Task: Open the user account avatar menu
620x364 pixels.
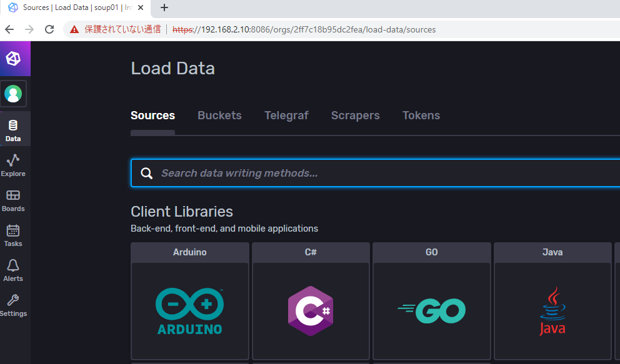Action: (x=13, y=94)
